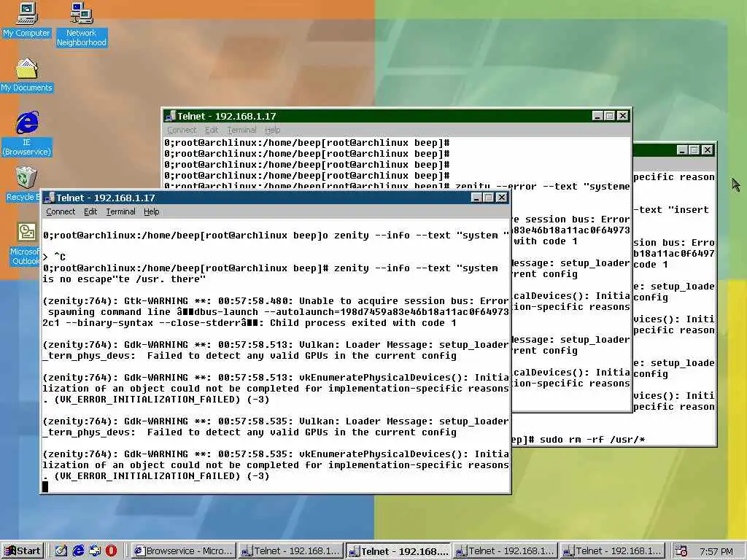
Task: Click the 'sudo rm -rf /usr/*' command text
Action: [592, 439]
